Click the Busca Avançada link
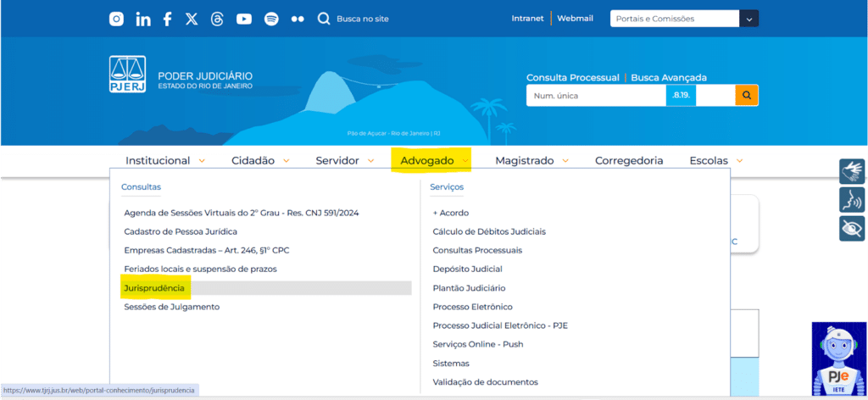Viewport: 868px width, 400px height. [669, 77]
